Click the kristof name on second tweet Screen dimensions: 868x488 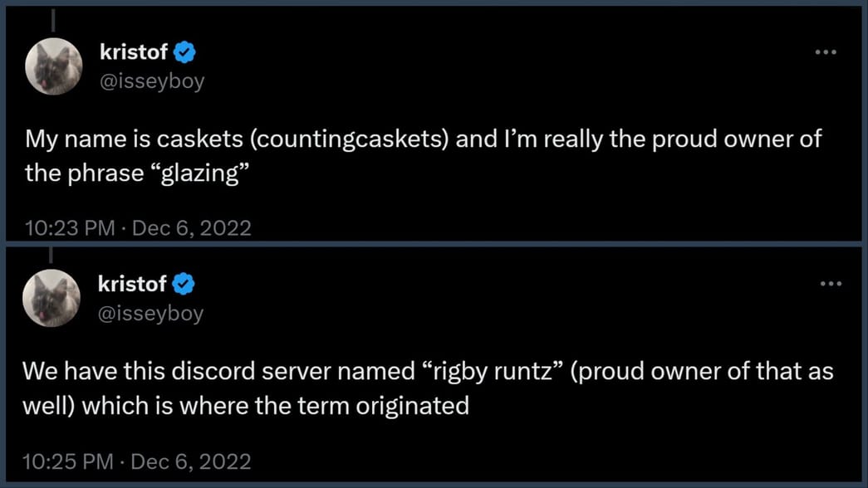132,284
